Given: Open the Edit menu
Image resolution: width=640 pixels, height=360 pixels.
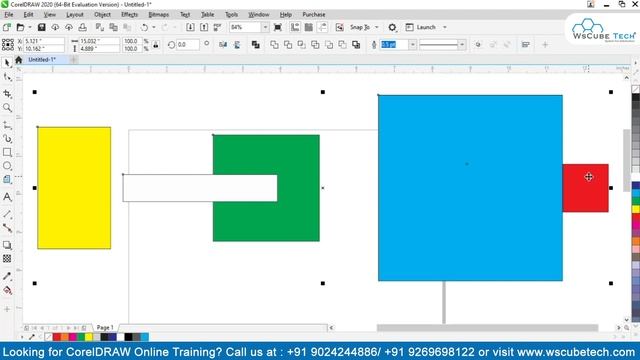Looking at the screenshot, I should click(x=28, y=14).
